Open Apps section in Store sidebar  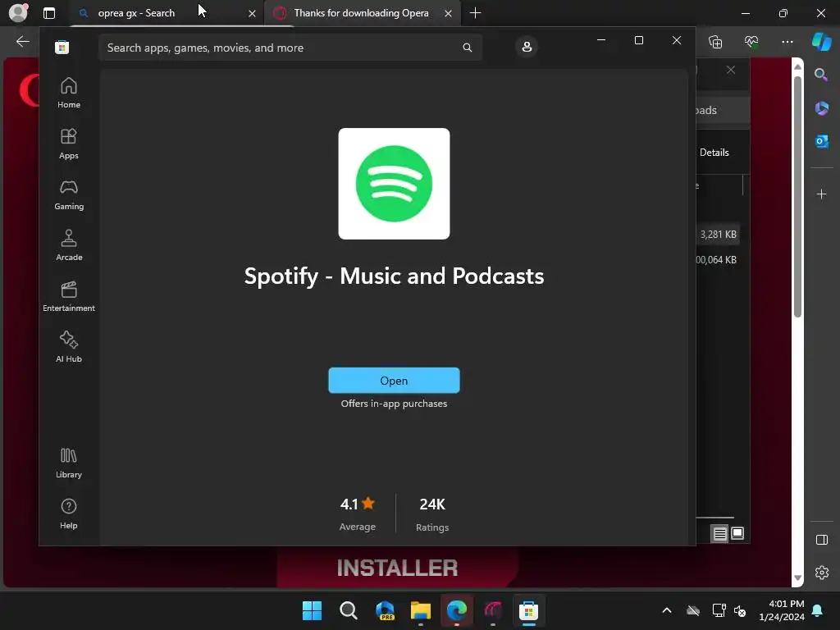pos(69,144)
